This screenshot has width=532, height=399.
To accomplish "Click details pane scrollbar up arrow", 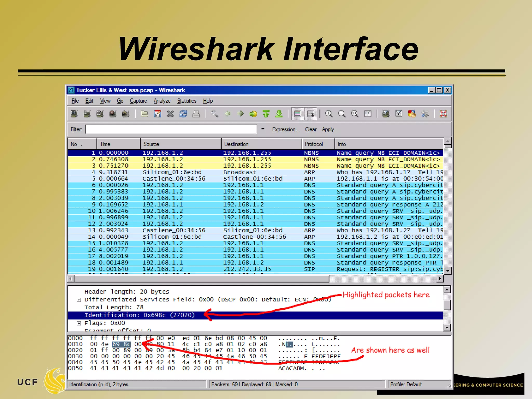I will (447, 289).
